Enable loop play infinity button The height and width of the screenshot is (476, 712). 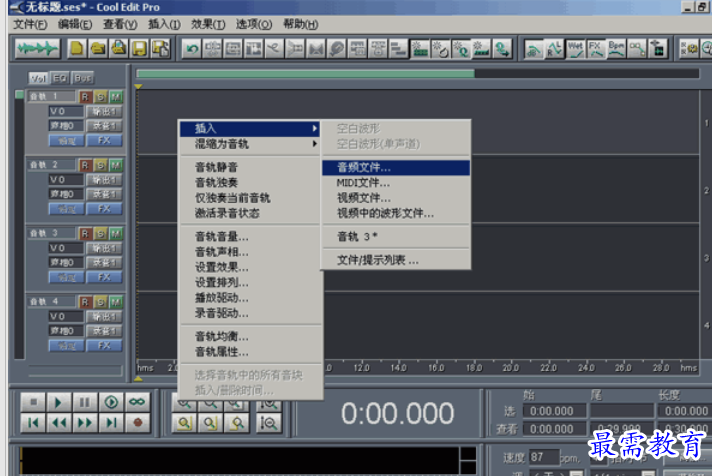coord(137,402)
